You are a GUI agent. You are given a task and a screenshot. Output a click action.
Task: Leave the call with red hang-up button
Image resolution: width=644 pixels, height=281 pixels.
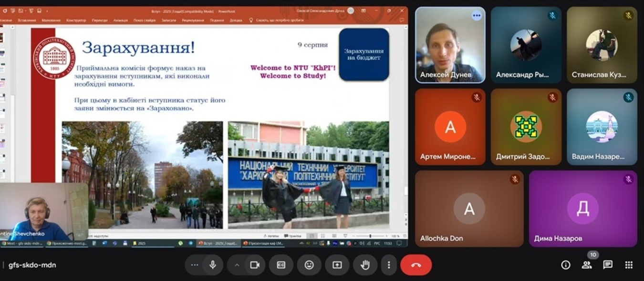(x=416, y=265)
